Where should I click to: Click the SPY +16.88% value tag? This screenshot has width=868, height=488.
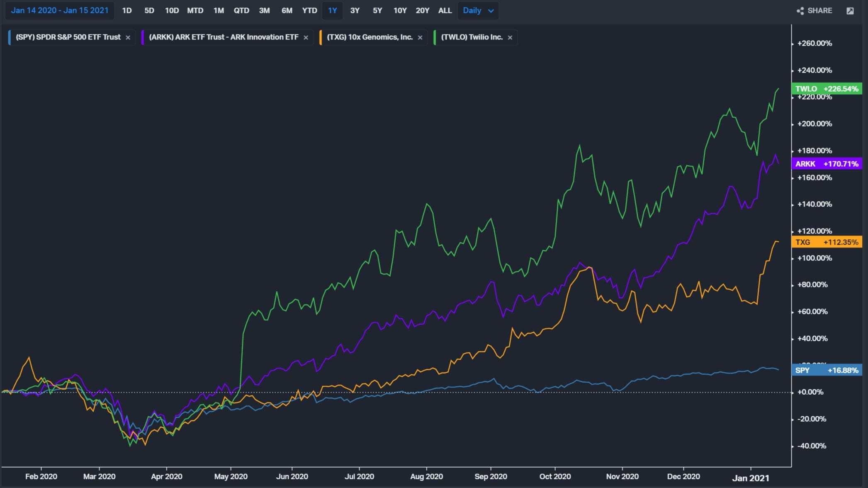pyautogui.click(x=827, y=370)
